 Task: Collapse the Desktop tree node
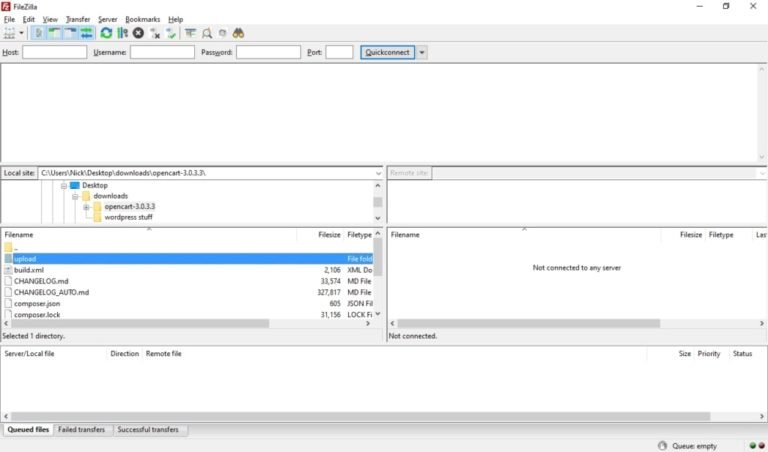click(64, 186)
